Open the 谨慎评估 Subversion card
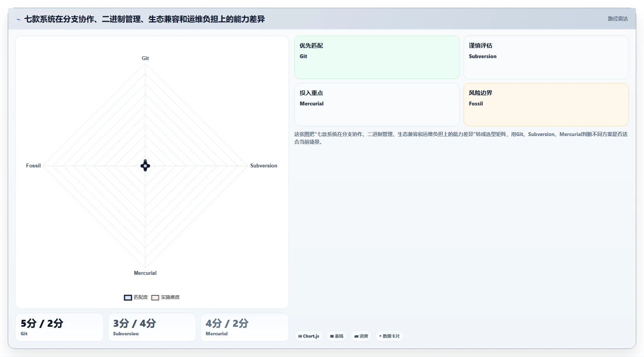This screenshot has height=357, width=644. pyautogui.click(x=546, y=57)
